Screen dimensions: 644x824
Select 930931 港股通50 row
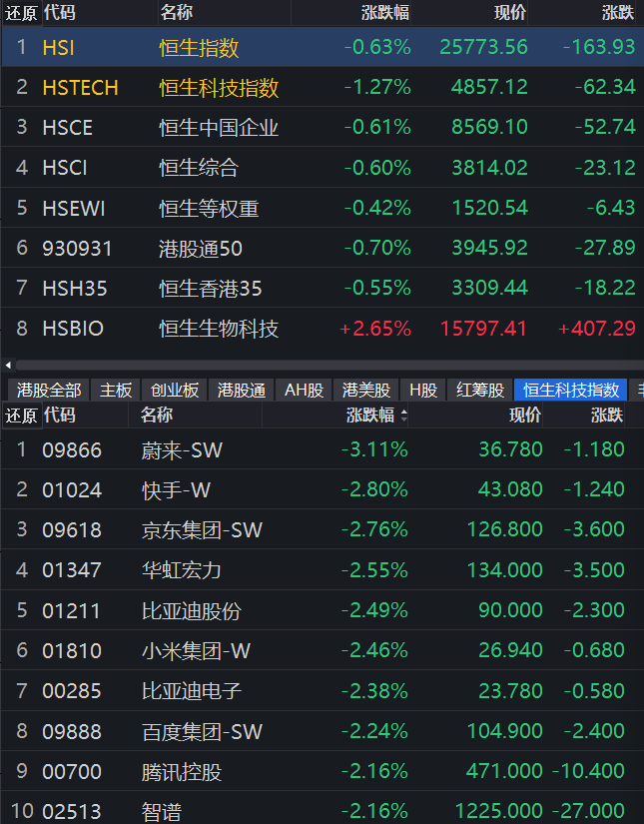point(322,248)
